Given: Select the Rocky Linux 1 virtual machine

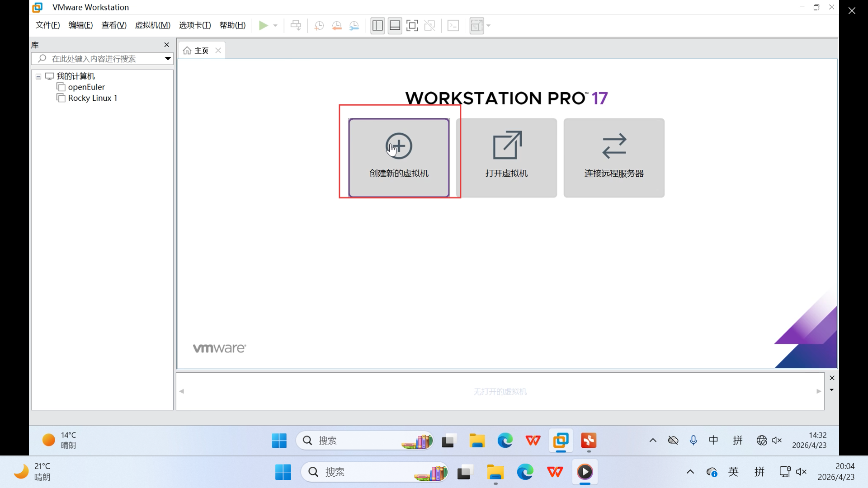Looking at the screenshot, I should [92, 98].
